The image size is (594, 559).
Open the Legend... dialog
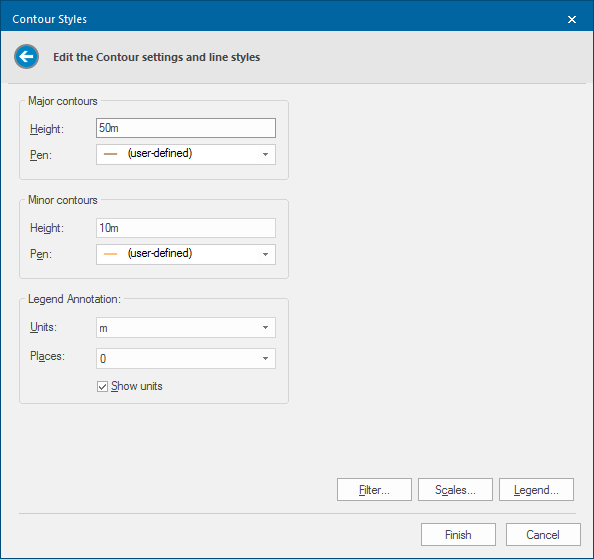(536, 490)
